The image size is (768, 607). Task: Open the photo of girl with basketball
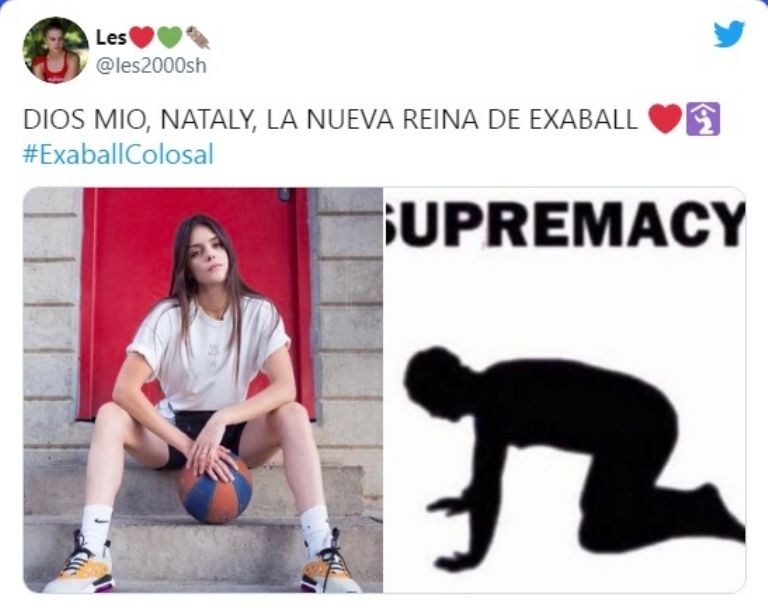(x=203, y=390)
